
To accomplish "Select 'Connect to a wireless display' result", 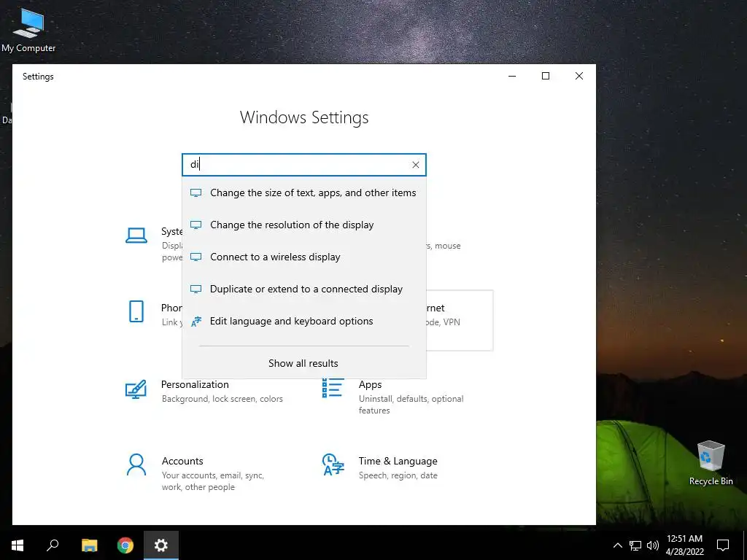I will coord(304,257).
